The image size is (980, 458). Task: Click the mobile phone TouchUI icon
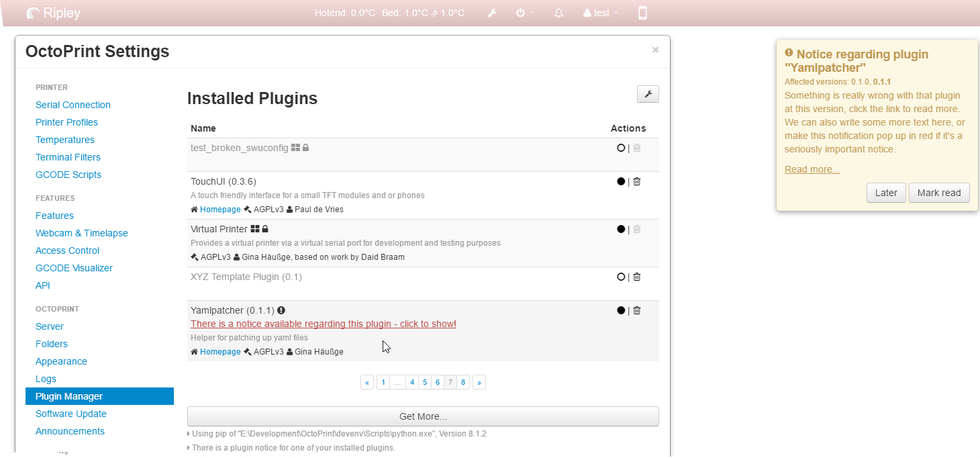(x=642, y=13)
